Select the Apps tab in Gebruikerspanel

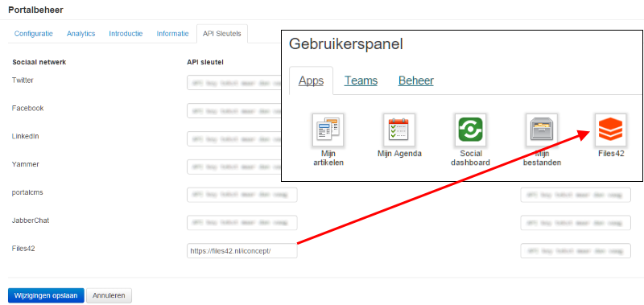[x=311, y=80]
